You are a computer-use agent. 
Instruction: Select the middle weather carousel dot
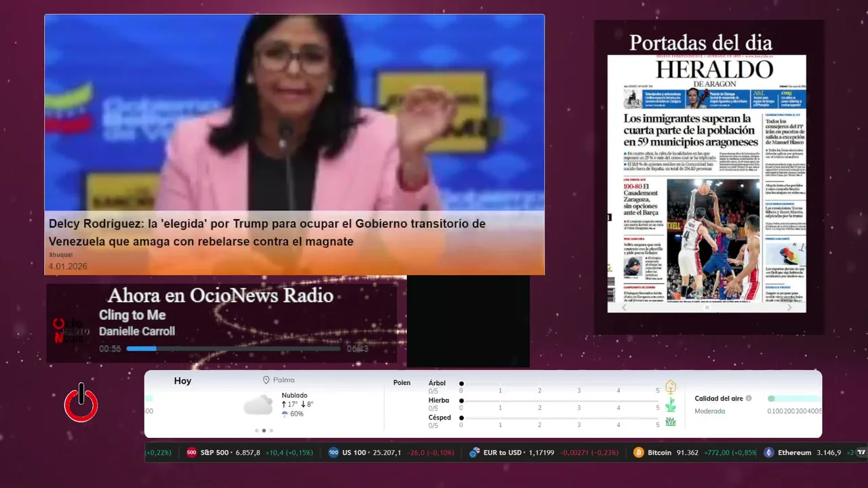coord(264,430)
